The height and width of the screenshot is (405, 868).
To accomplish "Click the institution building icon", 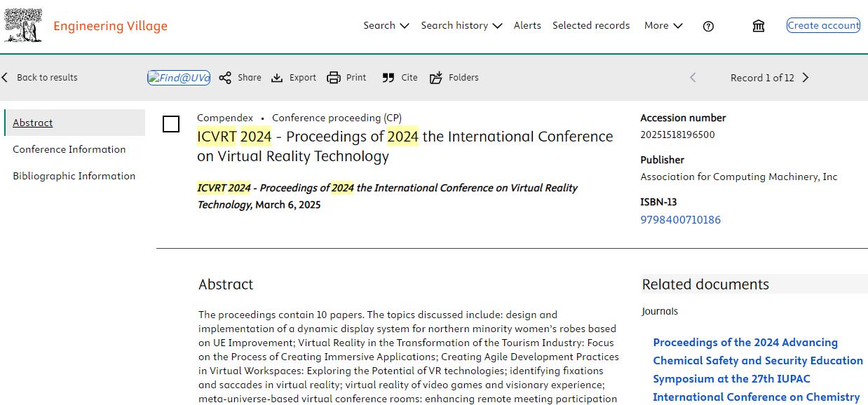I will [759, 26].
